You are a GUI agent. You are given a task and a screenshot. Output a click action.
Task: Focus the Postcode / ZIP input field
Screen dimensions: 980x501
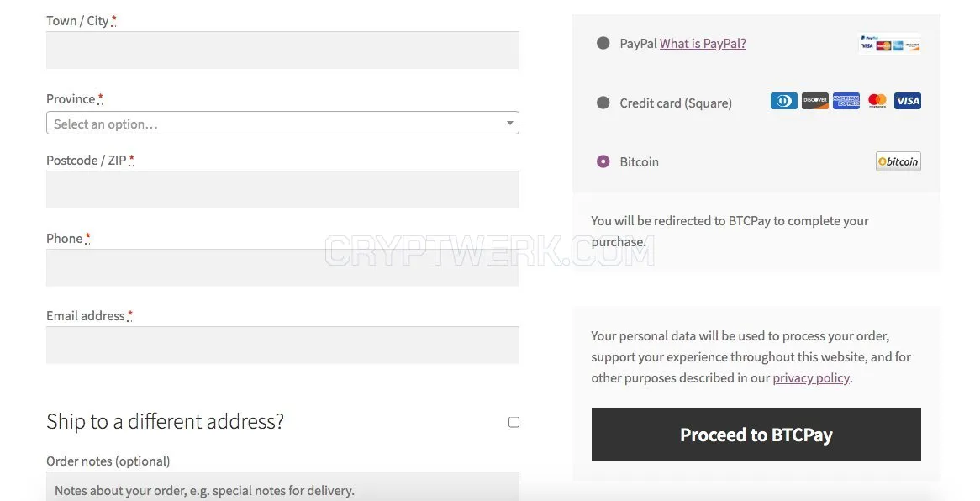[x=282, y=189]
